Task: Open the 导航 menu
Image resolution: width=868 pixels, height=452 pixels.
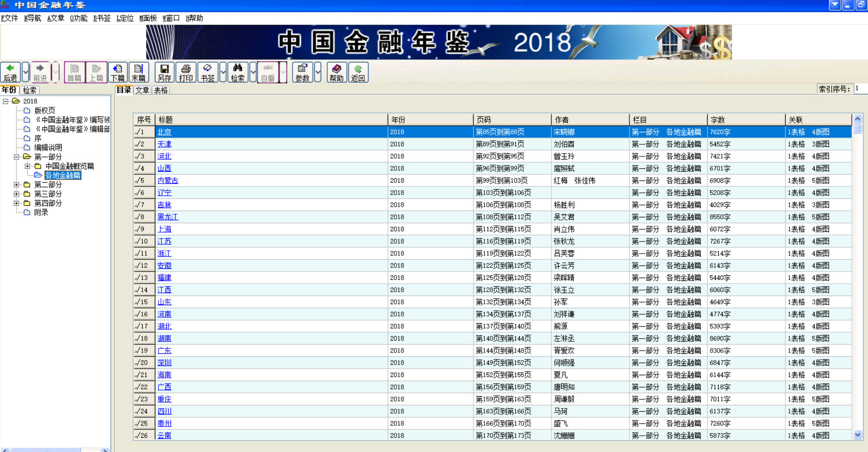Action: (32, 18)
